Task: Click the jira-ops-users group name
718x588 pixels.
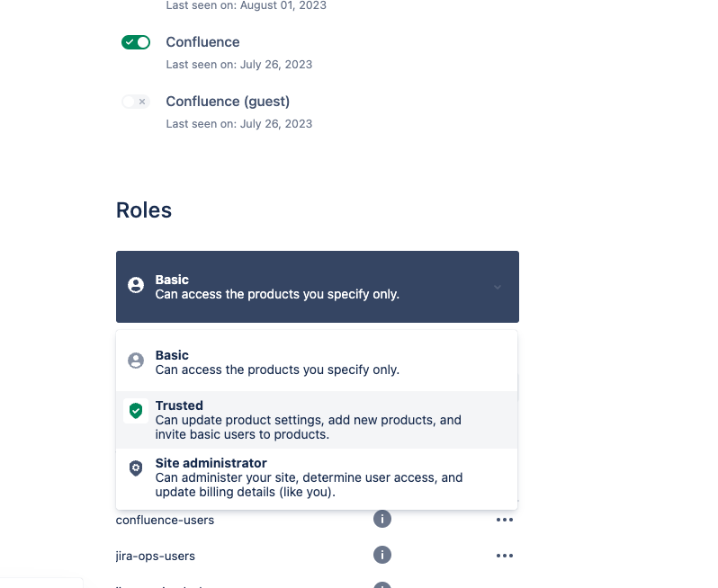Action: [156, 556]
